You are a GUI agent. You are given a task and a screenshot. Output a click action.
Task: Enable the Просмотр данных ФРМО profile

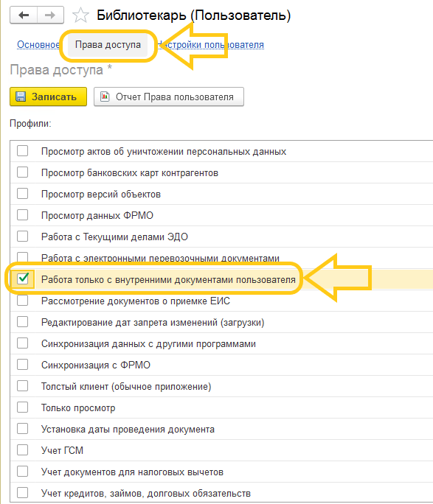[x=23, y=215]
